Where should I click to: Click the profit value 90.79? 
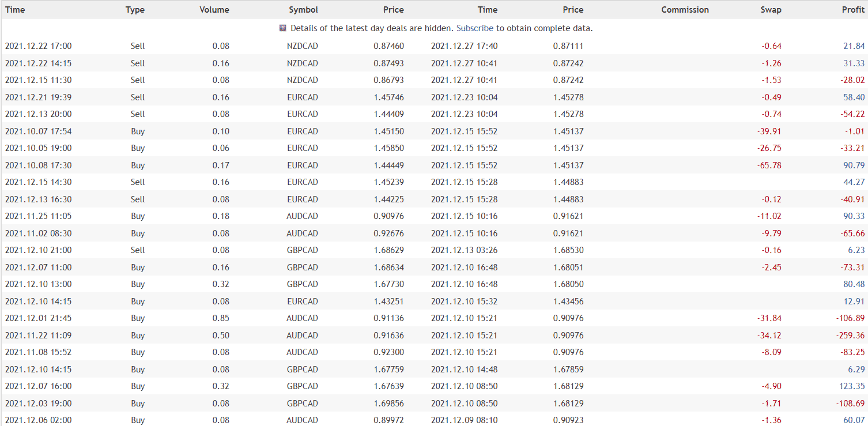point(853,165)
